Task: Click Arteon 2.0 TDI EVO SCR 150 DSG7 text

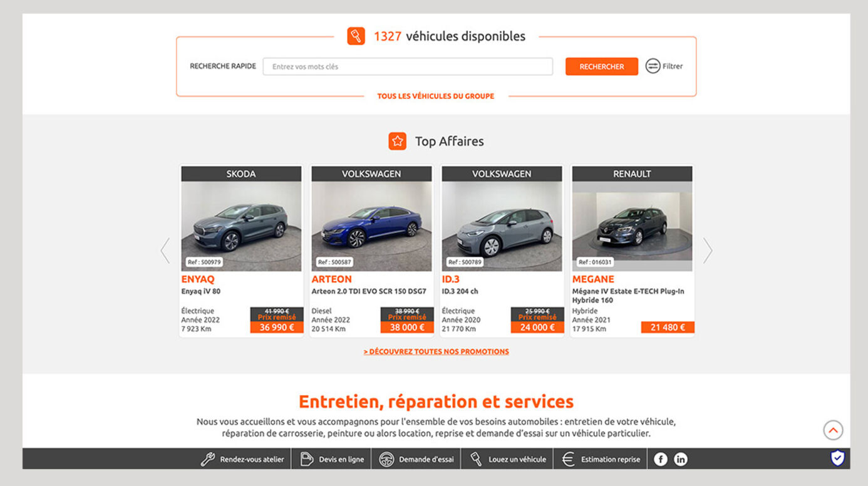Action: [x=369, y=291]
